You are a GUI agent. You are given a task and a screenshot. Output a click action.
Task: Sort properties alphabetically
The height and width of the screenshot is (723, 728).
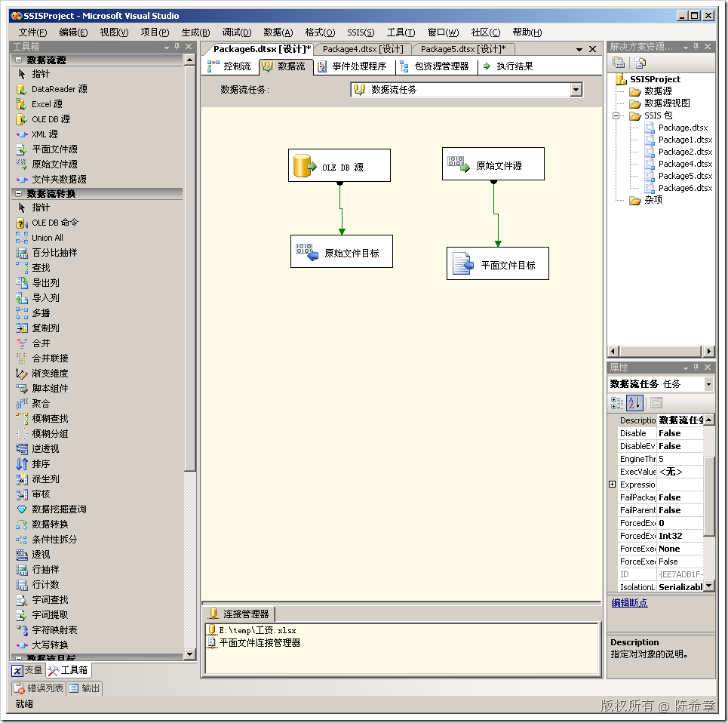click(634, 403)
